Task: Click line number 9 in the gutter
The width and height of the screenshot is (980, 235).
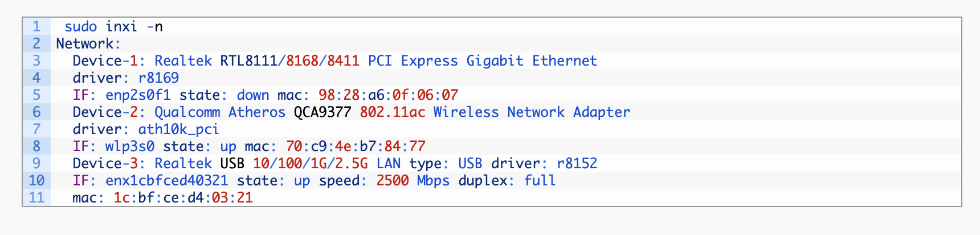Action: coord(36,164)
